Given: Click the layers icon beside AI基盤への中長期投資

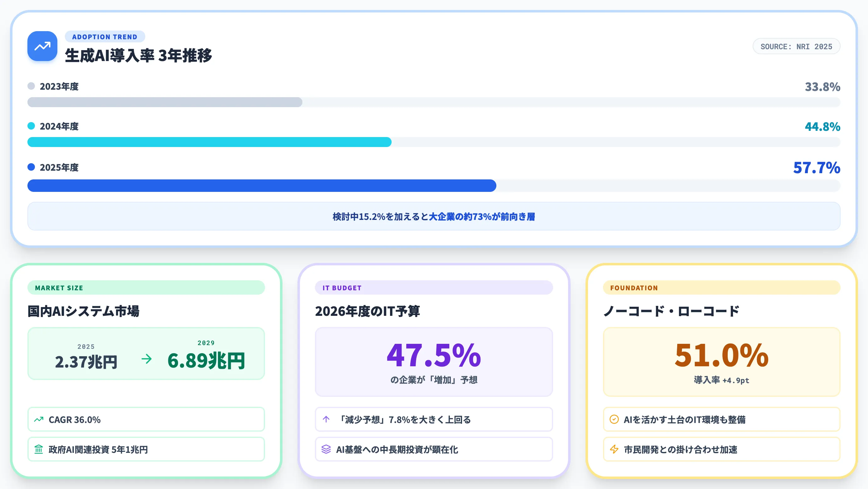Looking at the screenshot, I should click(326, 449).
